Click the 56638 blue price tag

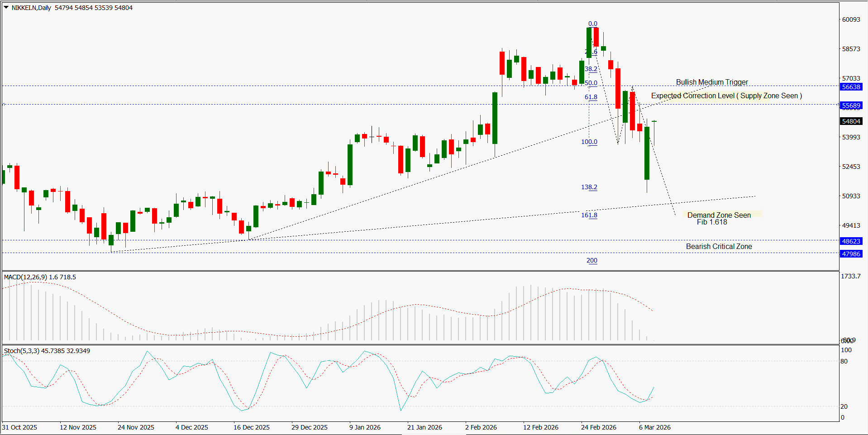coord(851,87)
